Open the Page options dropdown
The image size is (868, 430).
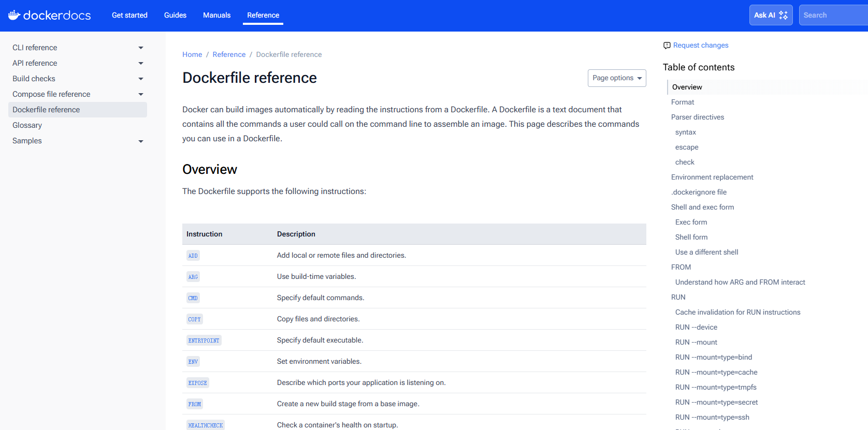(617, 78)
